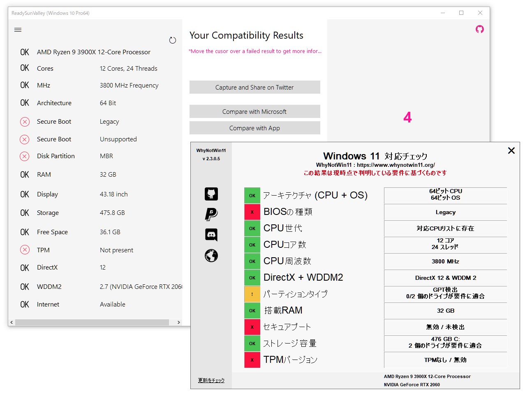Click the failed icon beside Secure Boot Legacy
The image size is (532, 399).
coord(25,122)
